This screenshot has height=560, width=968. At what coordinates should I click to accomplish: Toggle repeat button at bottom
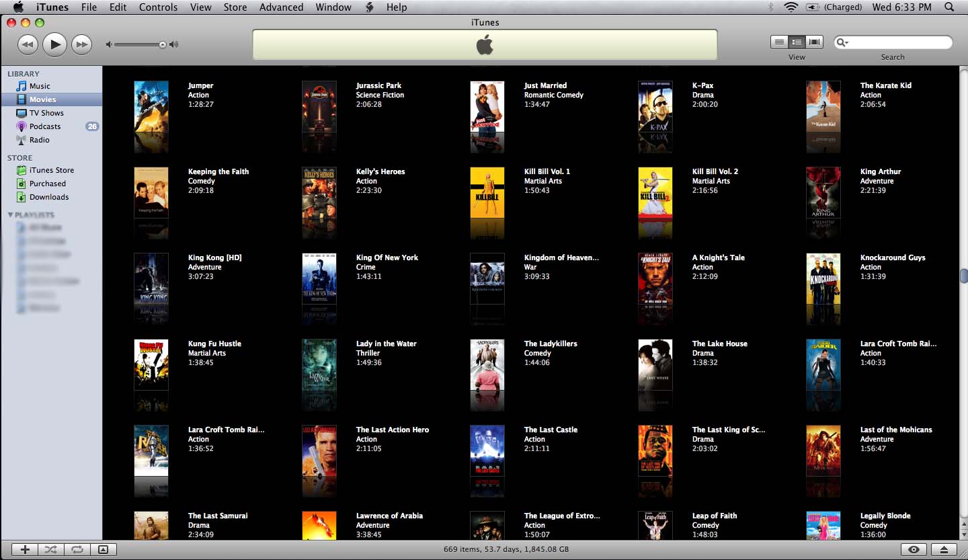pos(77,549)
